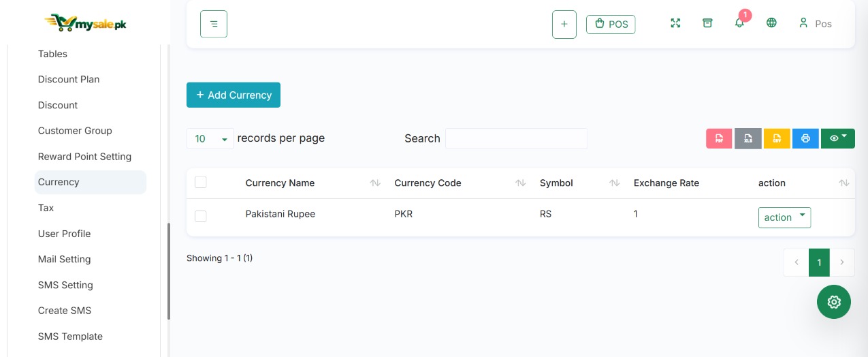Check the Pakistani Rupee row checkbox
Image resolution: width=868 pixels, height=357 pixels.
point(201,216)
